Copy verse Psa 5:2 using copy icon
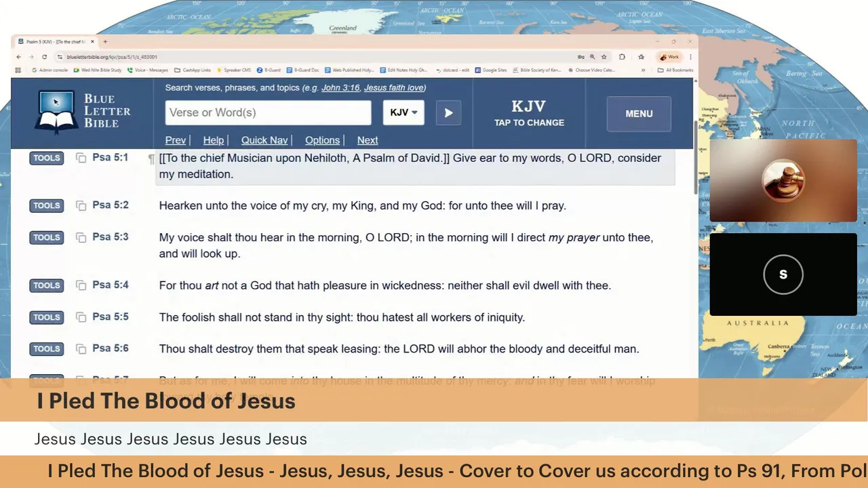The width and height of the screenshot is (868, 488). tap(81, 205)
